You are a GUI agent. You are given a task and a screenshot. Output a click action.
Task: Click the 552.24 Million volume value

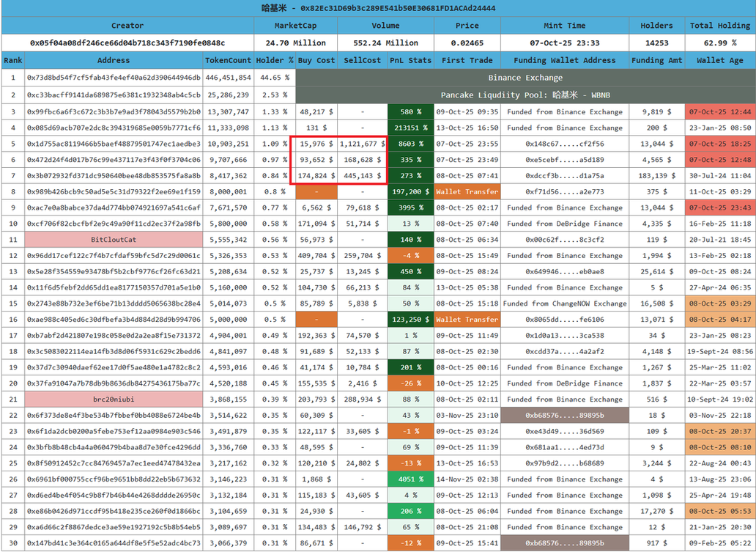(x=385, y=43)
